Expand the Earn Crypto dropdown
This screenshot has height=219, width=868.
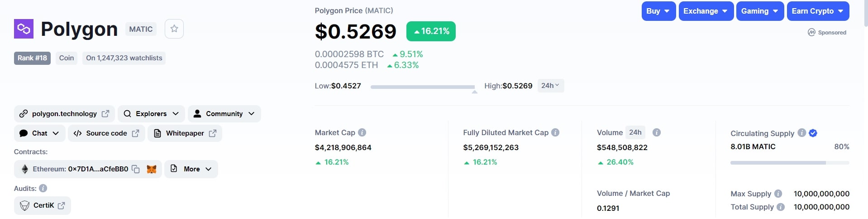[818, 11]
